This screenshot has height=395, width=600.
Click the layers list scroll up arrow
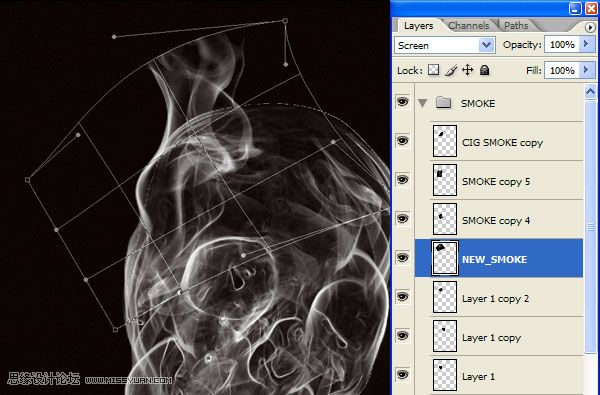tap(590, 92)
